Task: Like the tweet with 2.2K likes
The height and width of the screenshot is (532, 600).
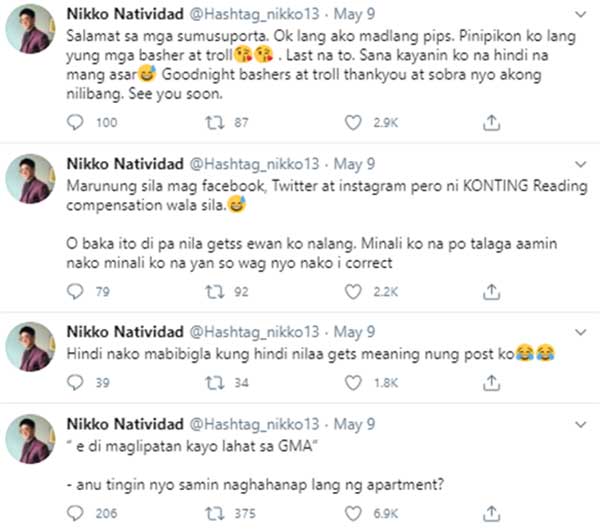Action: coord(351,292)
